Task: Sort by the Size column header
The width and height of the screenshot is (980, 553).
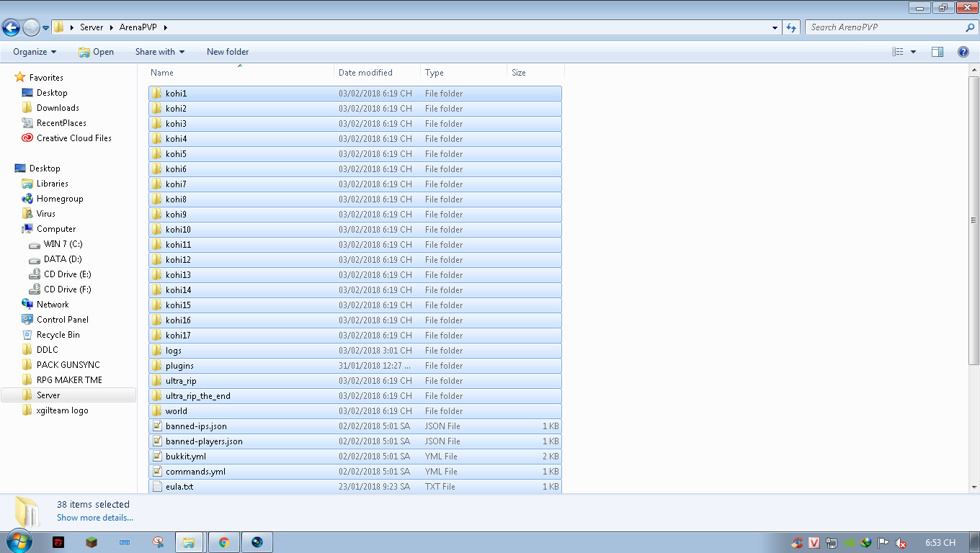Action: coord(536,73)
